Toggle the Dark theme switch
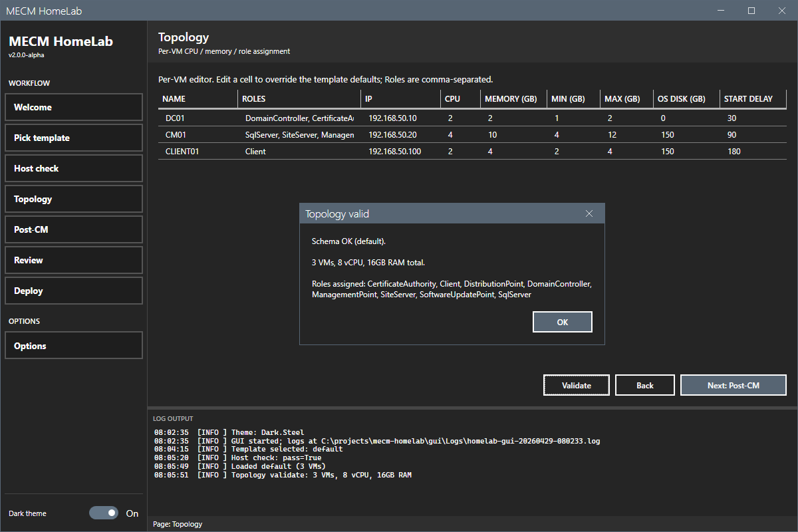Viewport: 798px width, 532px height. pos(104,513)
